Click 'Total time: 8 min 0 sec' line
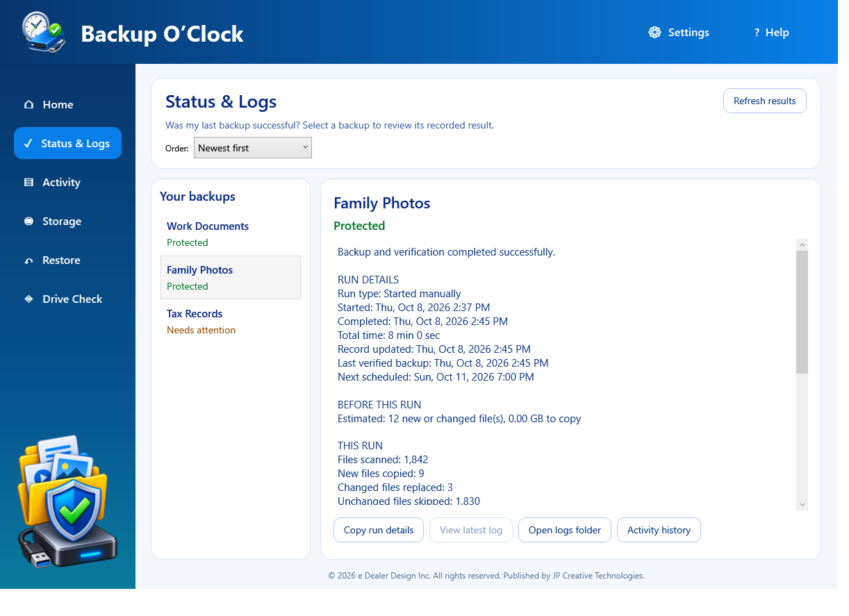This screenshot has width=849, height=616. pos(389,335)
